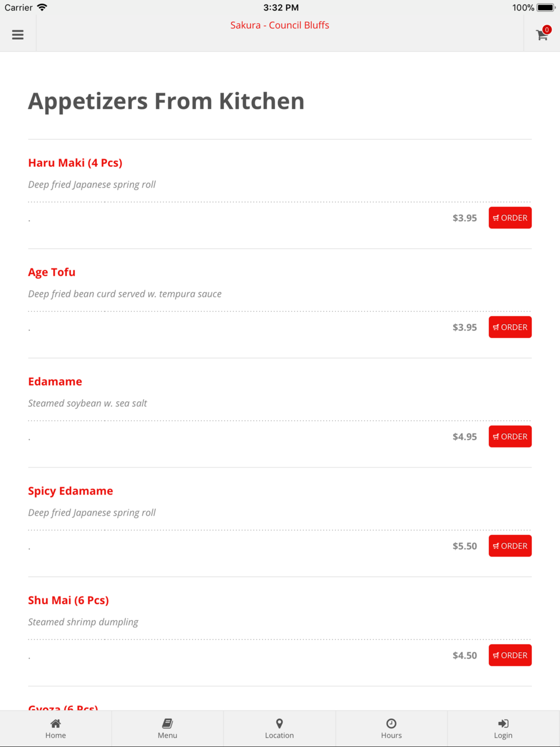Order the Age Tofu

(x=510, y=327)
